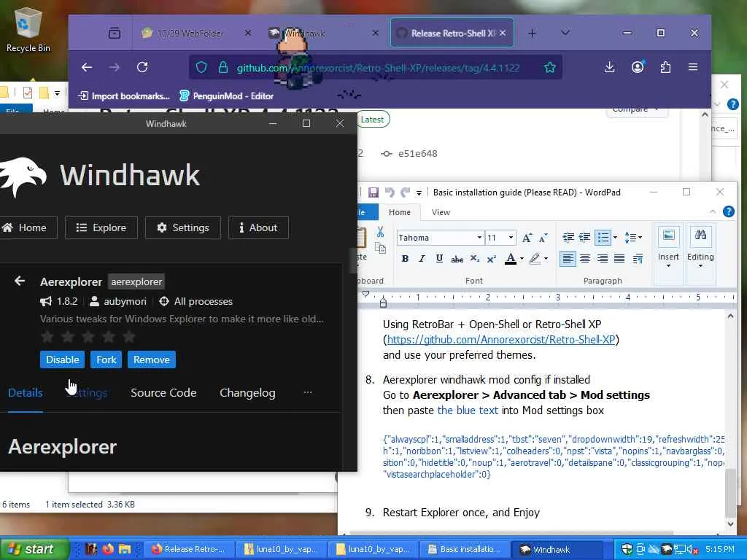The image size is (747, 560).
Task: Expand line spacing dropdown
Action: click(x=633, y=237)
